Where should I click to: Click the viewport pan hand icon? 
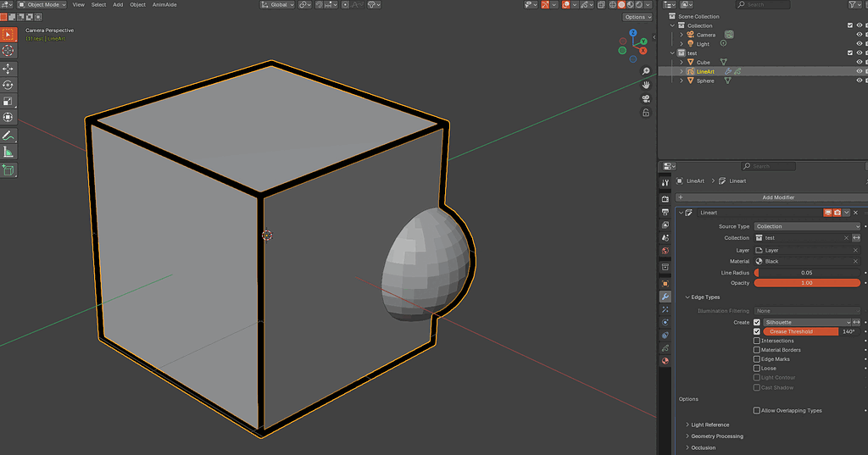pos(645,85)
